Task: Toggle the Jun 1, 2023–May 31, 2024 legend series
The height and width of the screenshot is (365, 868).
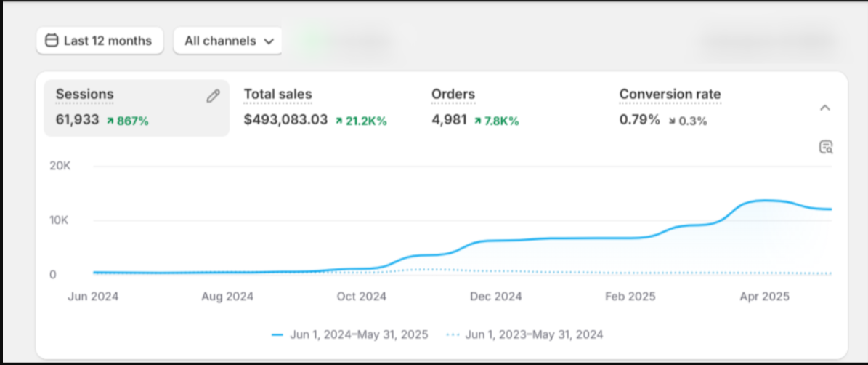Action: [524, 334]
